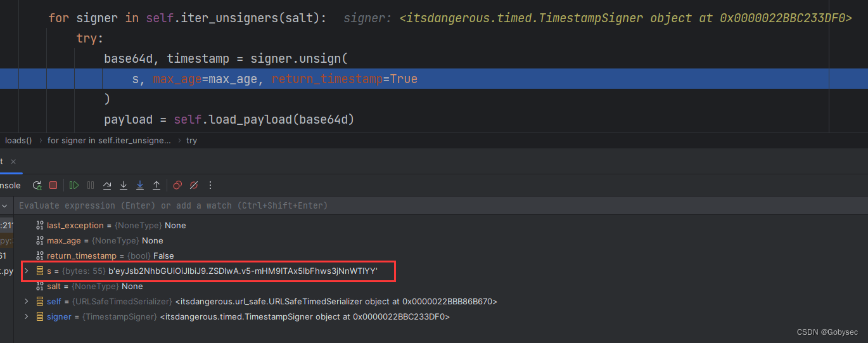
Task: Click the max_age primitive type icon
Action: click(x=40, y=240)
